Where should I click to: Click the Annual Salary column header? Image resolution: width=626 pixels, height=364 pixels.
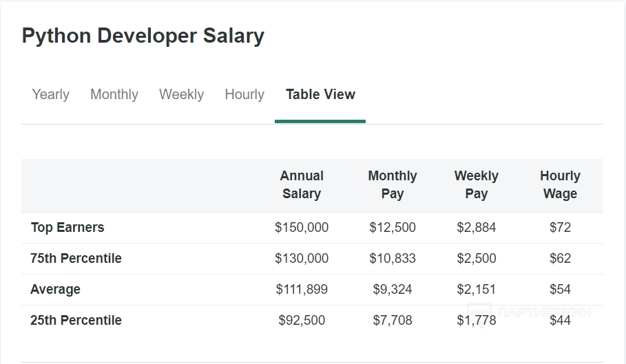302,184
